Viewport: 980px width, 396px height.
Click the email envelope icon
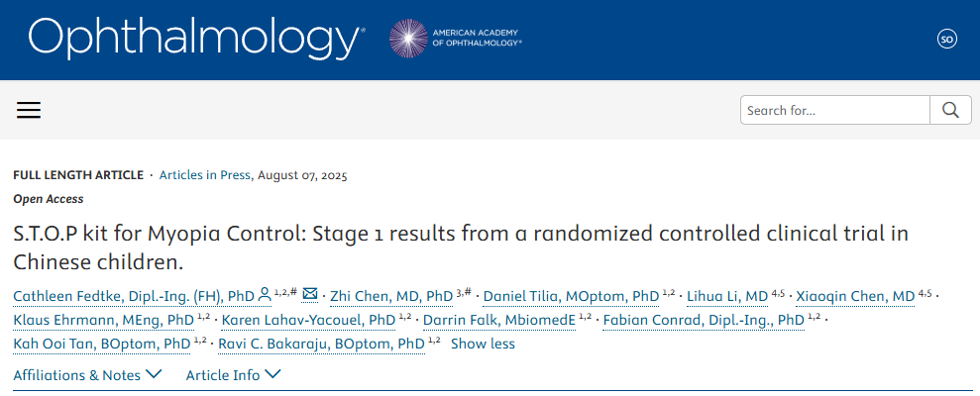tap(310, 295)
